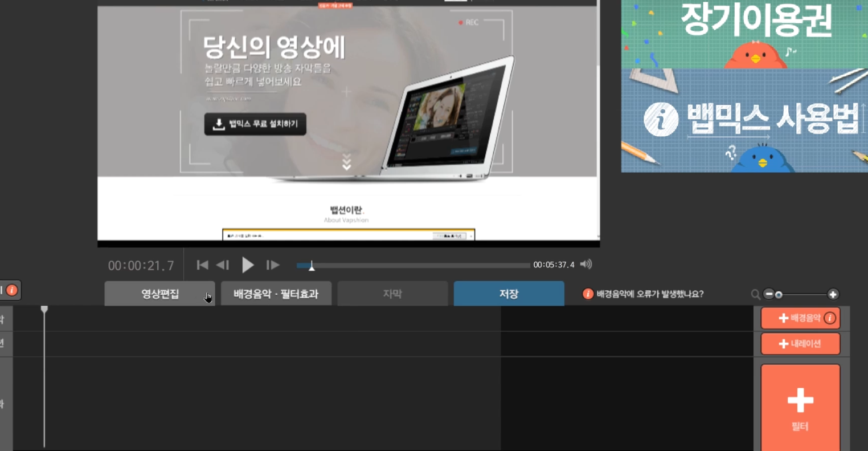Add narration with +내레이션 button
868x451 pixels.
pos(800,344)
